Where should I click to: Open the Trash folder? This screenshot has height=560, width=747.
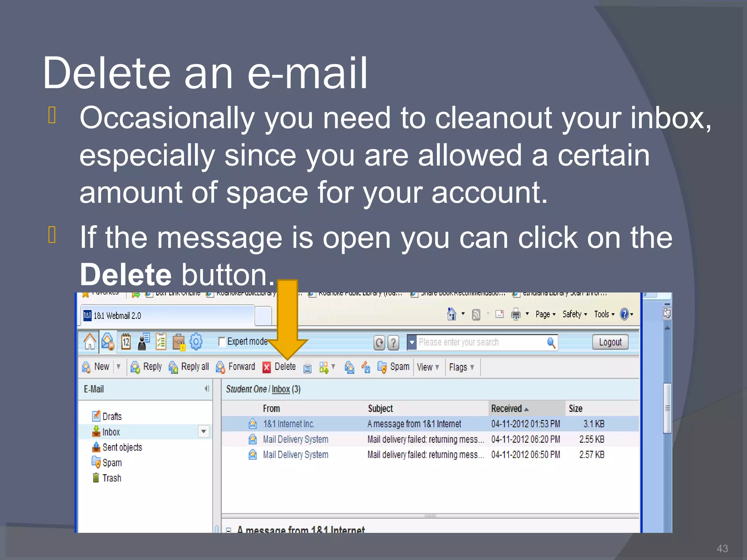click(x=107, y=478)
